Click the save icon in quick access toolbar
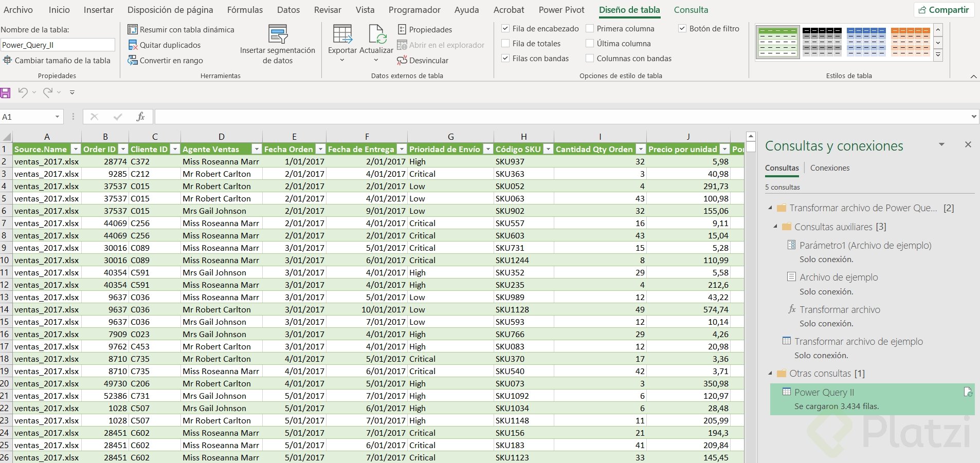Screen dimensions: 980x463 pyautogui.click(x=6, y=93)
